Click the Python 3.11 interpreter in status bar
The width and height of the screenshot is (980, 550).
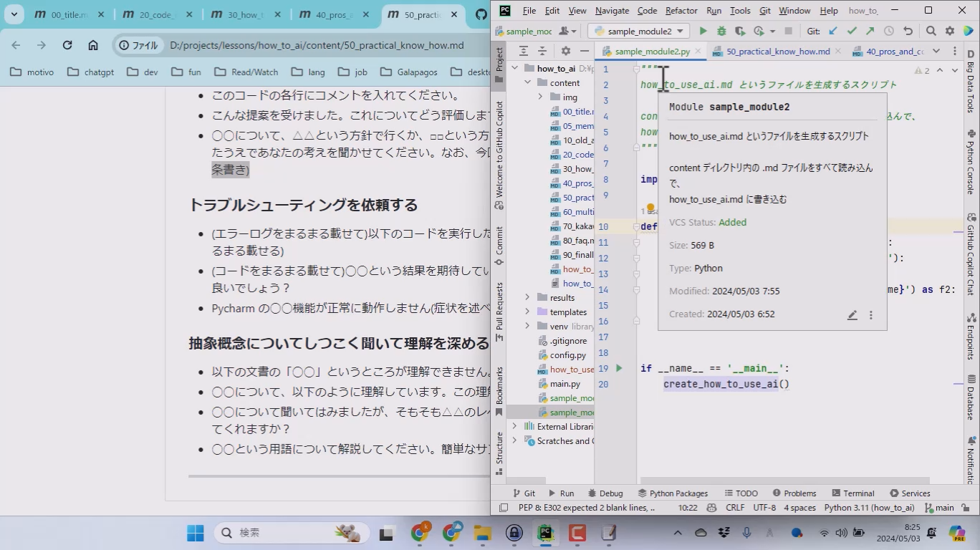pos(868,508)
